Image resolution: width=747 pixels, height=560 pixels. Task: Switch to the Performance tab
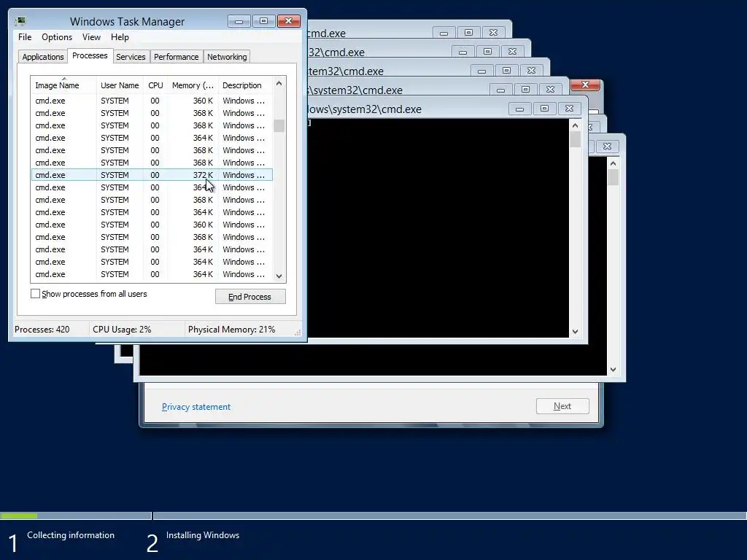[176, 57]
